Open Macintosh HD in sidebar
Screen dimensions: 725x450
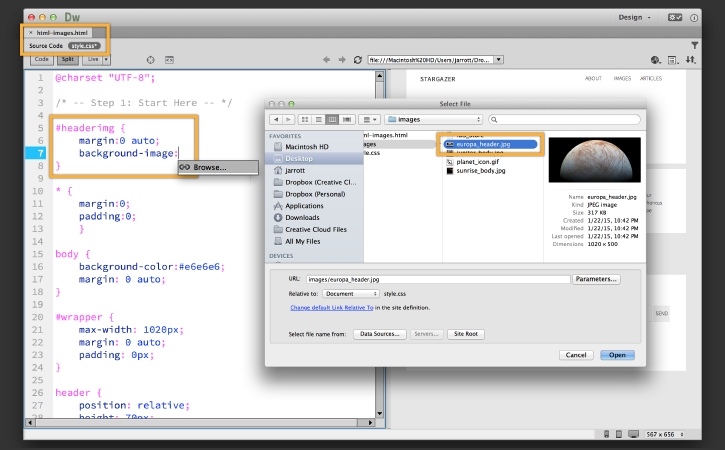[307, 147]
